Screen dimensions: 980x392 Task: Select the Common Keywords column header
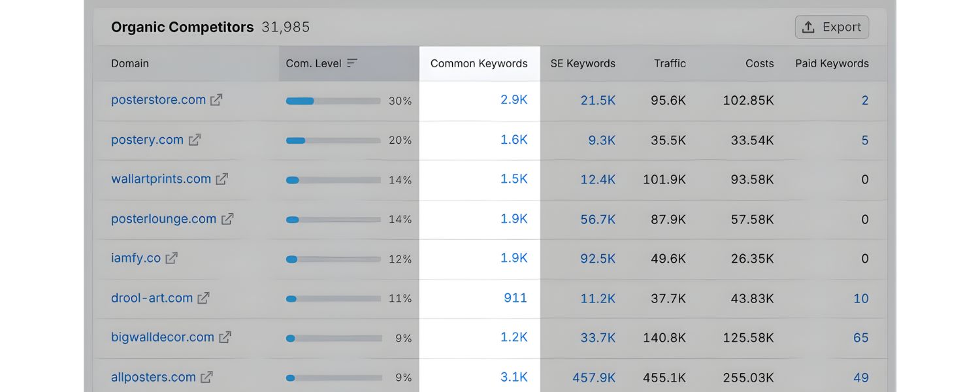click(x=479, y=63)
